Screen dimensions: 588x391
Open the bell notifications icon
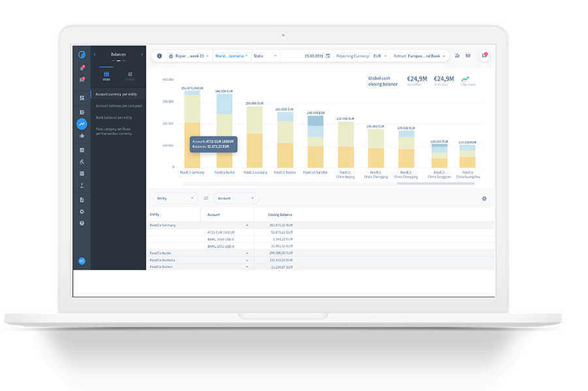[82, 68]
